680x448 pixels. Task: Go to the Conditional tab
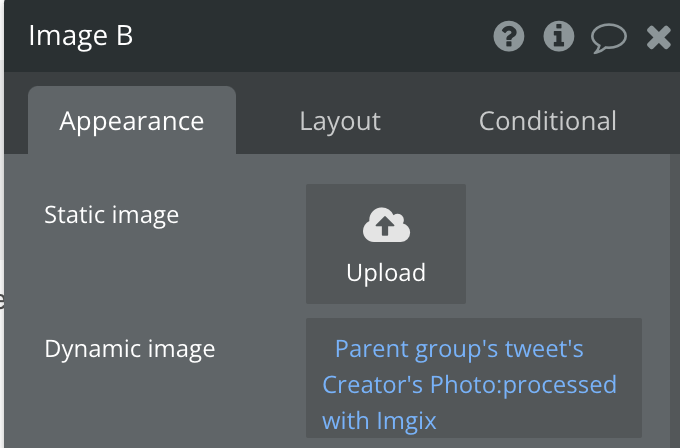(x=547, y=121)
